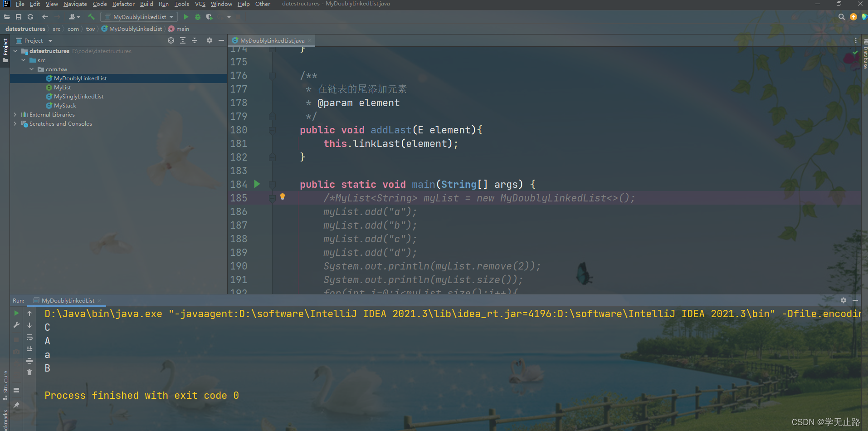This screenshot has height=431, width=868.
Task: Open the Refactor menu
Action: click(x=123, y=4)
